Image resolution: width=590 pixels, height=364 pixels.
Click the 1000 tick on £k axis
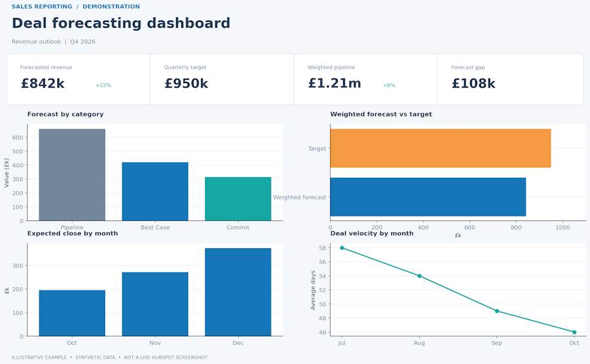(x=562, y=227)
